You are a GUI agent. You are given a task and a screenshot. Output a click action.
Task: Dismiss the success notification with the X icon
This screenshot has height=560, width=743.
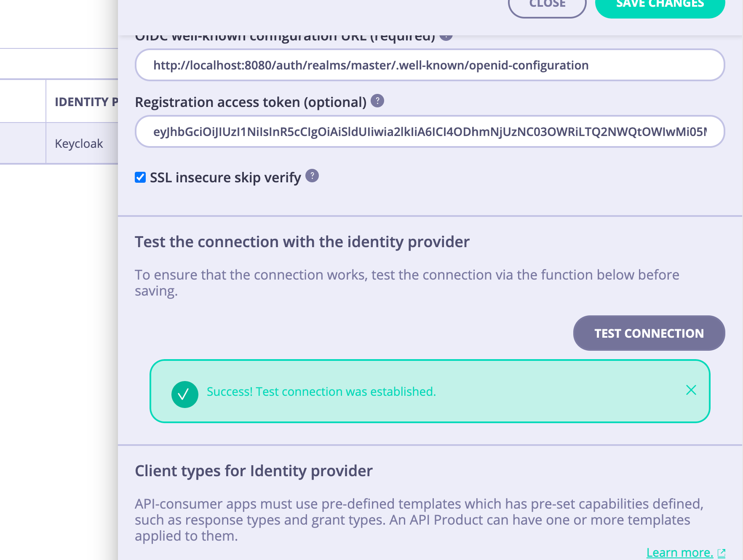coord(691,390)
